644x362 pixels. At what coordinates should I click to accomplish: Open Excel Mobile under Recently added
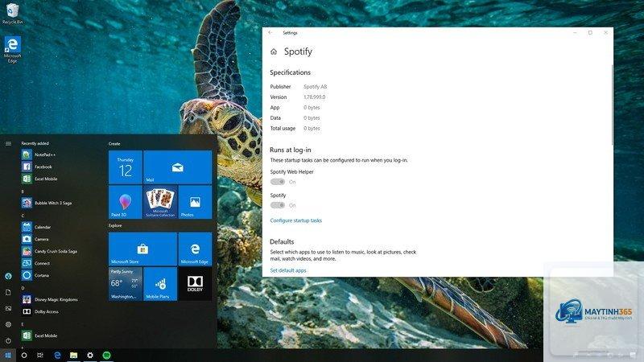click(x=39, y=179)
